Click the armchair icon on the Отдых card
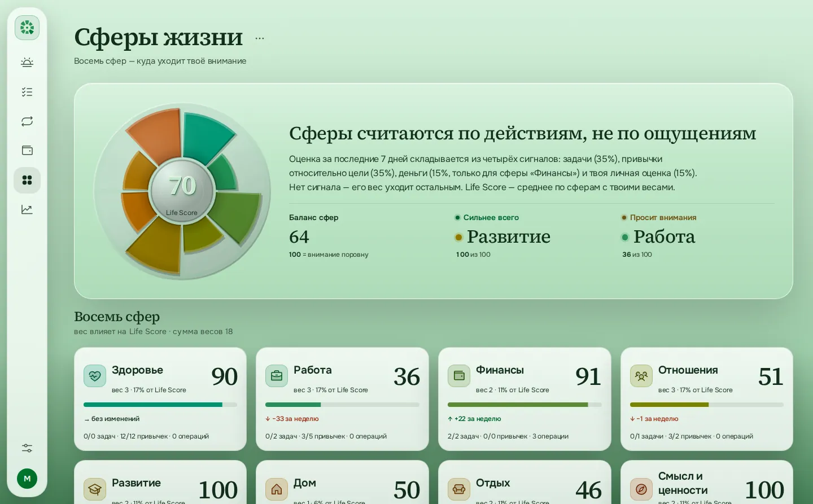This screenshot has width=813, height=504. [459, 489]
